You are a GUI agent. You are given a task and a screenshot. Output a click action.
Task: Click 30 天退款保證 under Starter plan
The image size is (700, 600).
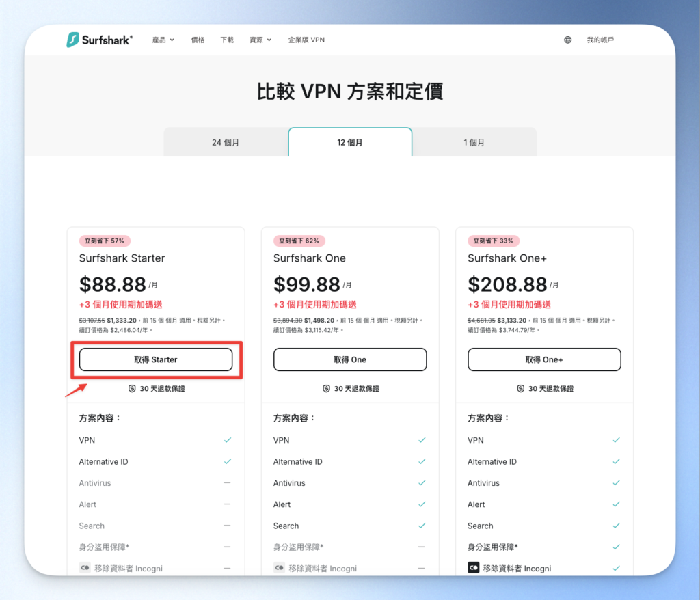point(162,389)
